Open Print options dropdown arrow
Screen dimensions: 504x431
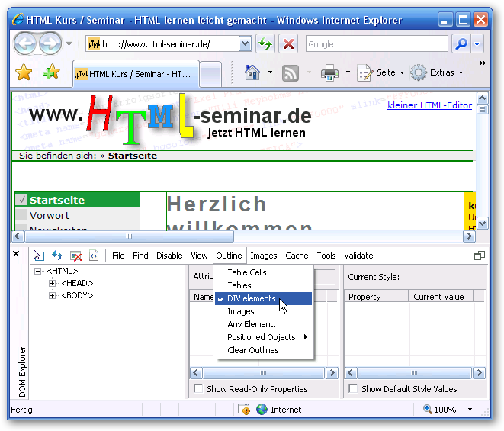click(x=348, y=72)
